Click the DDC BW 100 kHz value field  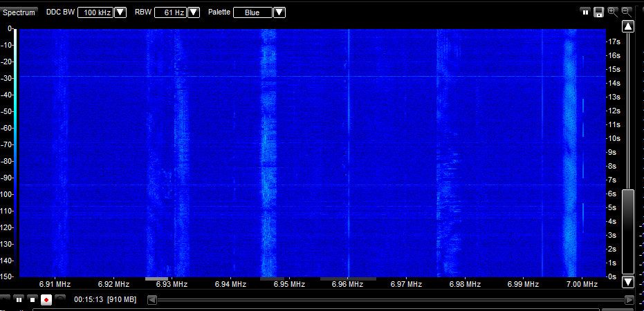coord(95,12)
